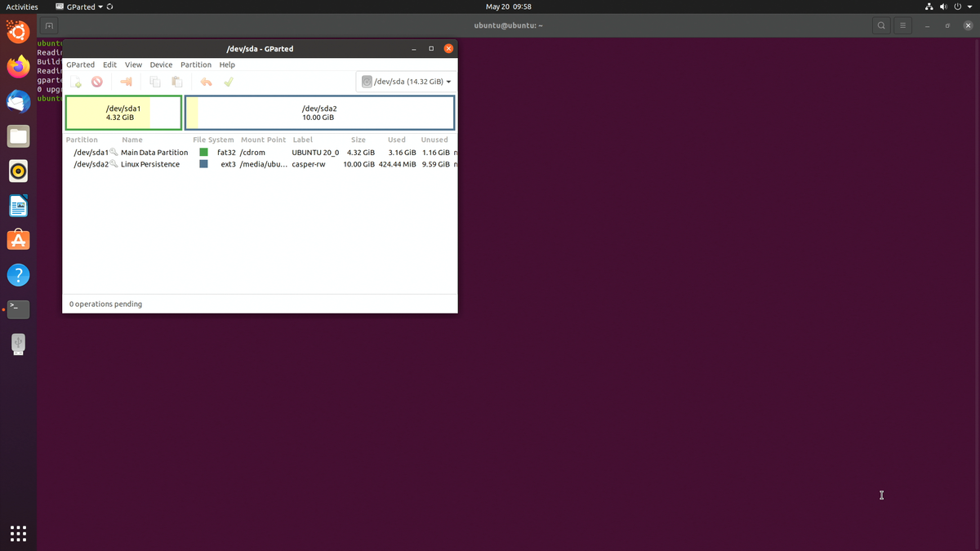Select the /dev/sda1 row in partition list
Image resolution: width=980 pixels, height=551 pixels.
point(261,152)
